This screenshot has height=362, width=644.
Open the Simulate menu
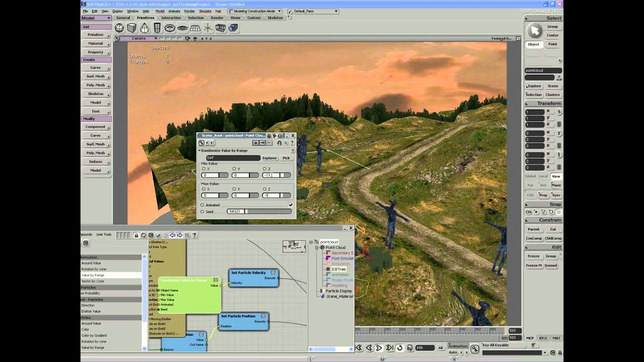(x=205, y=11)
